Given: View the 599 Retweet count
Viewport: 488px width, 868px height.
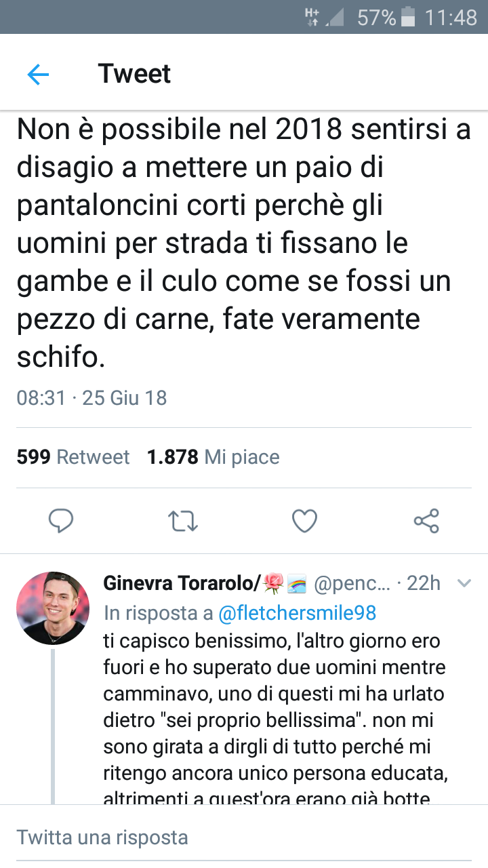Looking at the screenshot, I should pos(73,457).
